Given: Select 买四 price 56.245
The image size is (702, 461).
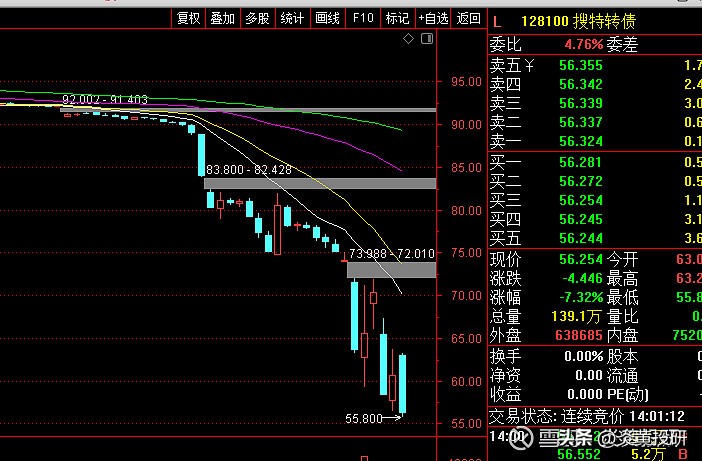Looking at the screenshot, I should pyautogui.click(x=581, y=219).
